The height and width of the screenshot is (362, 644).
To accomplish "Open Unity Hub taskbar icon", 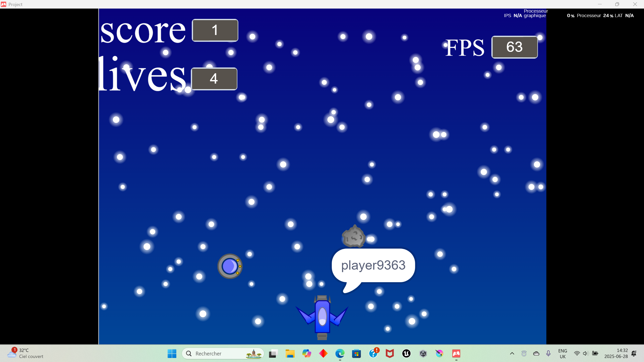I will [x=423, y=353].
